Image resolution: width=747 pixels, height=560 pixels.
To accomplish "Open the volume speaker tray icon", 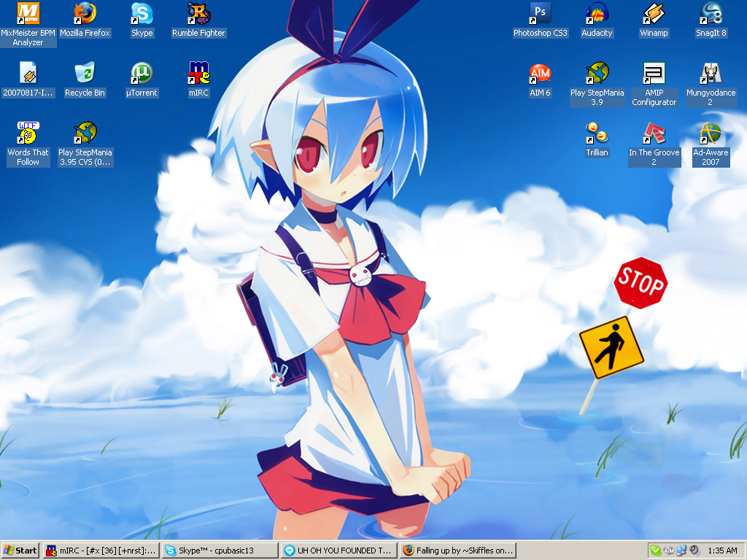I will point(694,551).
